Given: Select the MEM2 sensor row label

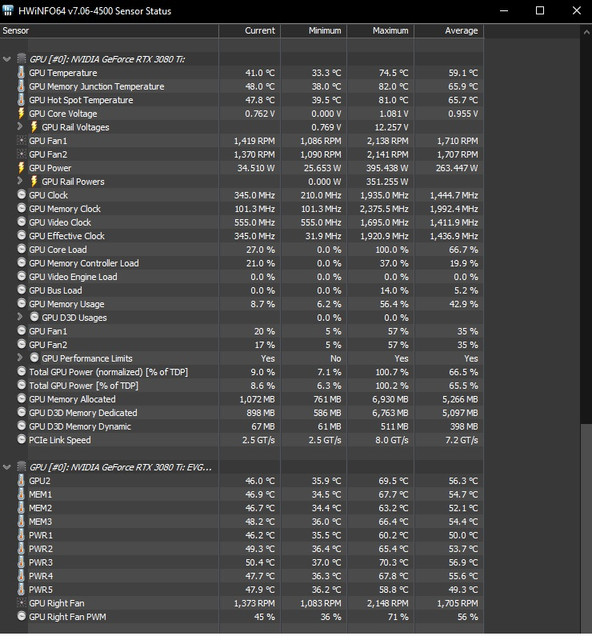Looking at the screenshot, I should [x=40, y=508].
